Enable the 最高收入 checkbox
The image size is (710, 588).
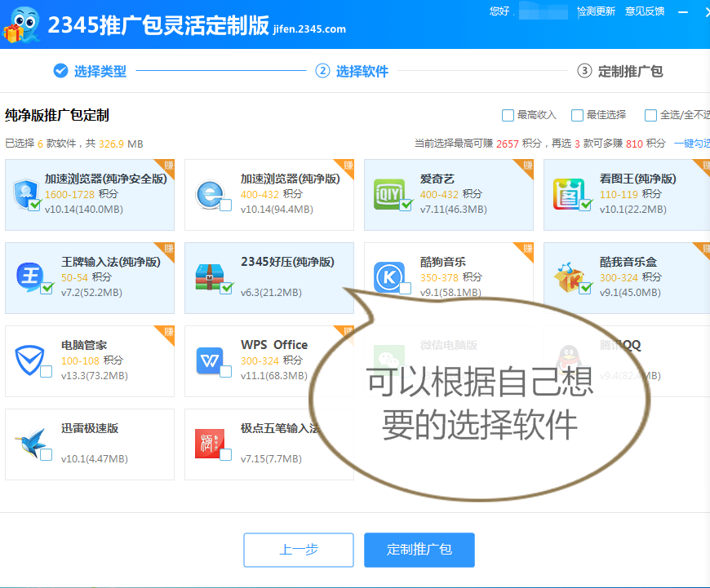(x=508, y=116)
